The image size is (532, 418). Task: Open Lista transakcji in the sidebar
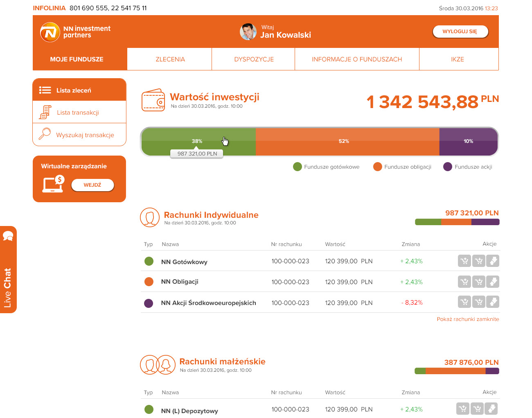(79, 112)
